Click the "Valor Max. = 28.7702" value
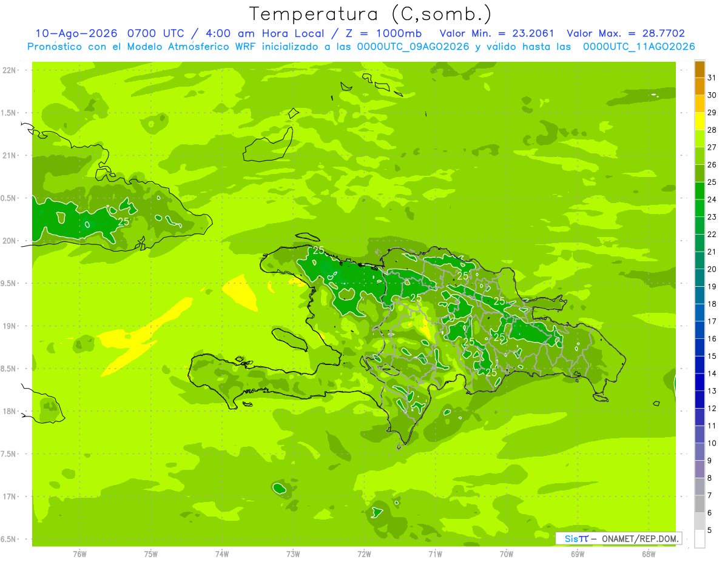This screenshot has width=728, height=562. pyautogui.click(x=625, y=33)
